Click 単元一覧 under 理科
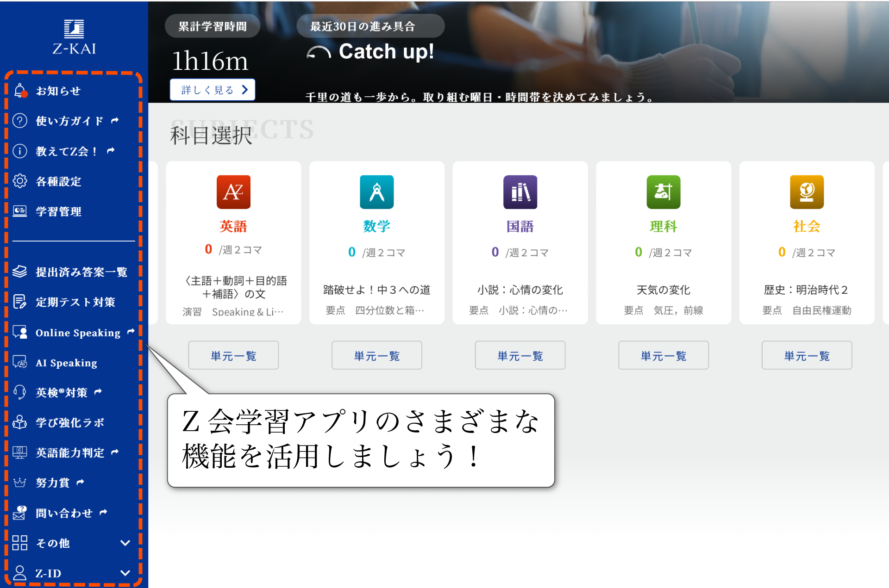Image resolution: width=889 pixels, height=588 pixels. [x=664, y=355]
